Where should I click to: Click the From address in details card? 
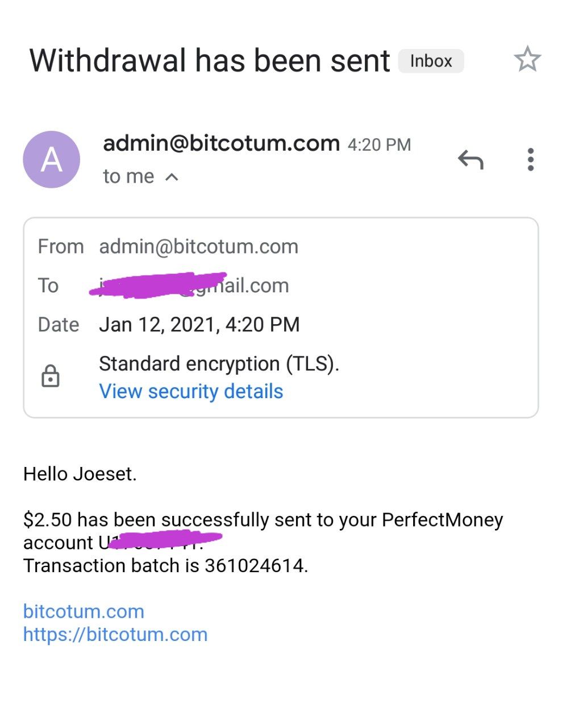198,246
